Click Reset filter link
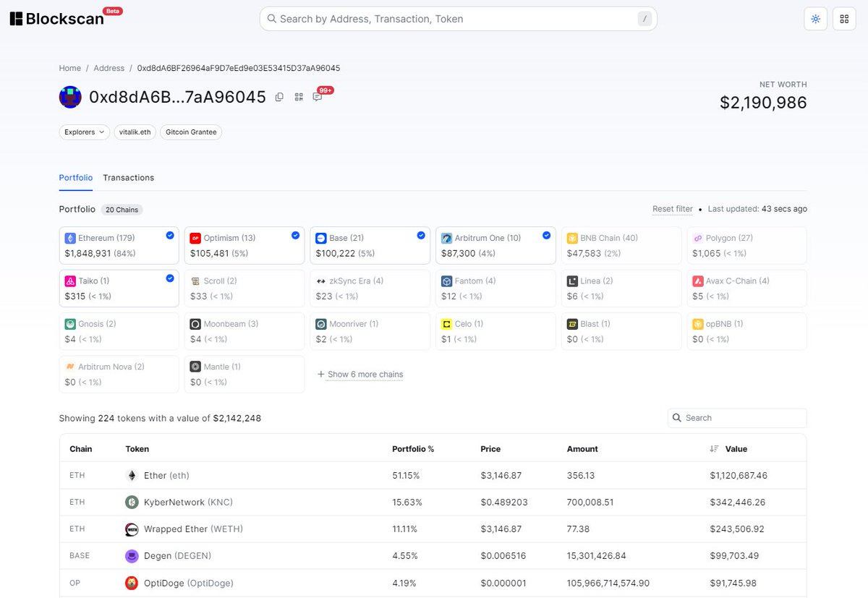 click(673, 209)
